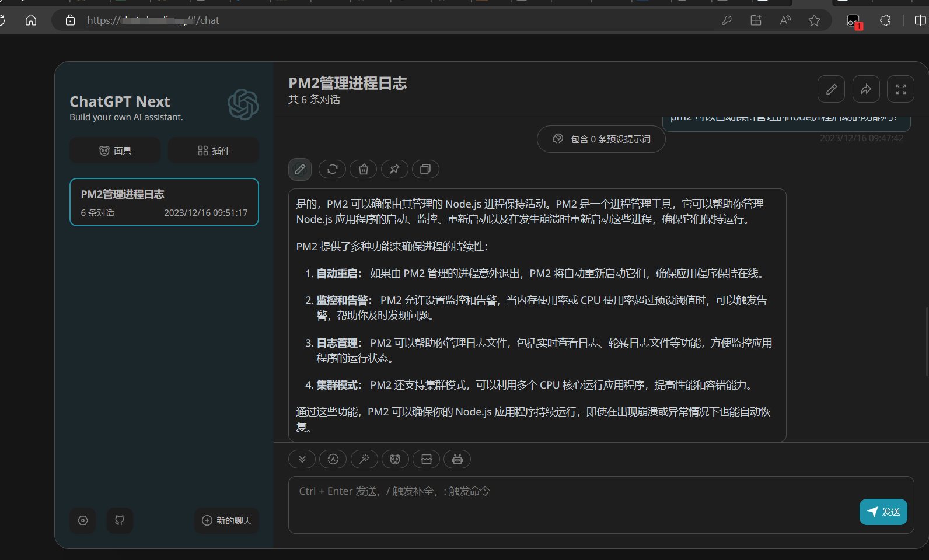
Task: Rename chat using header pencil icon
Action: (832, 89)
